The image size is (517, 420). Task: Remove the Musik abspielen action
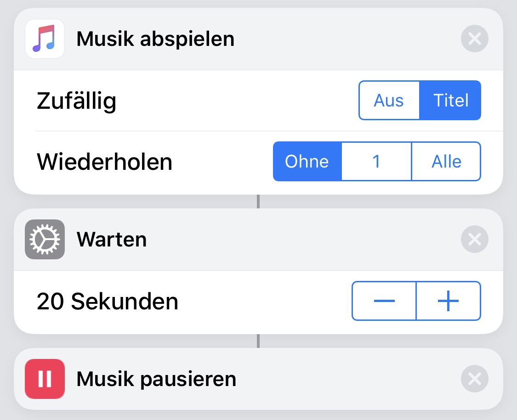474,39
